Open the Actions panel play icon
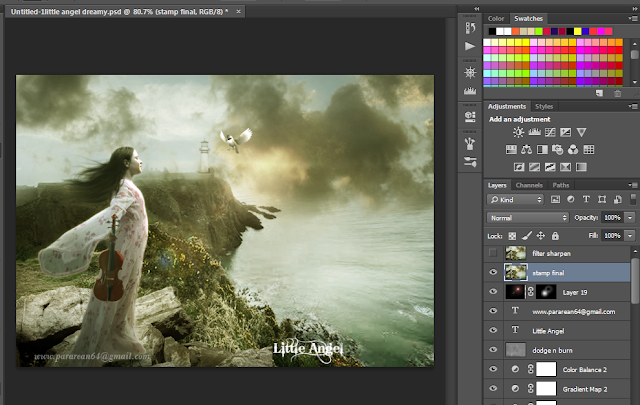 point(470,46)
